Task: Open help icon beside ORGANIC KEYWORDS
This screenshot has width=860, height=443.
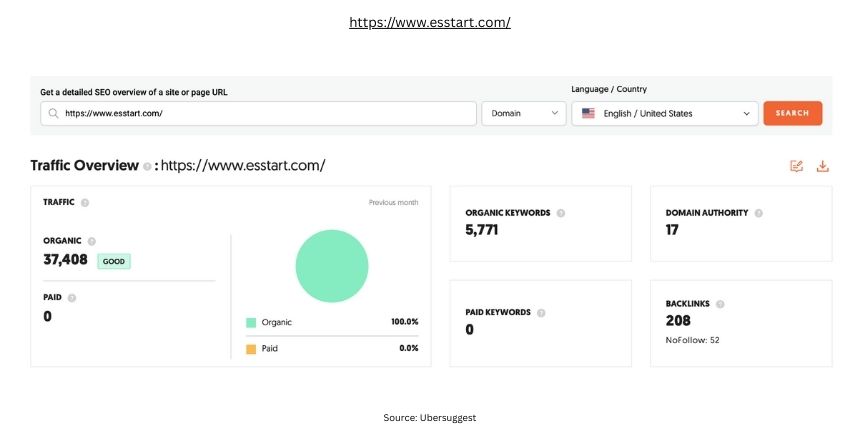Action: [561, 213]
